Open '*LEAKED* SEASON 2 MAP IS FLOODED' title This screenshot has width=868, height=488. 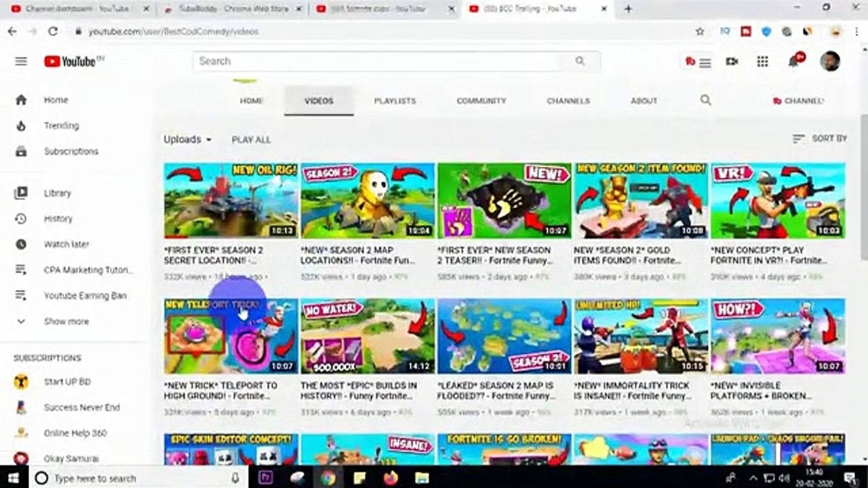pyautogui.click(x=495, y=390)
